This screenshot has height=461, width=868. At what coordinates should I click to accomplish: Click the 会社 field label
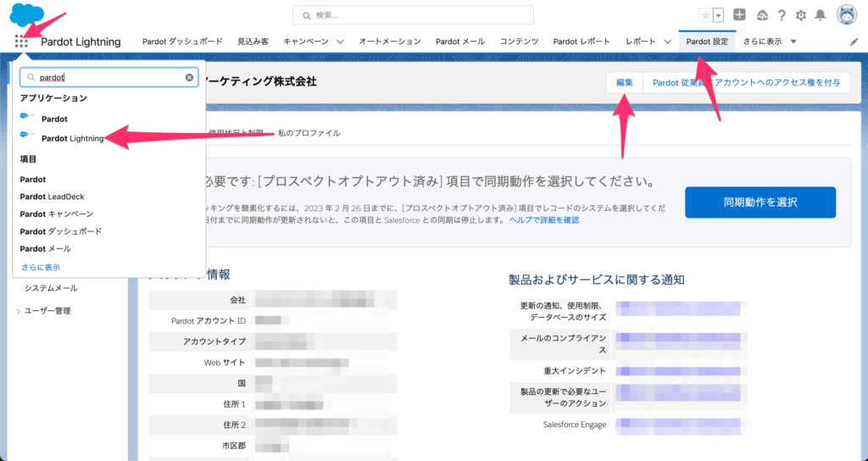tap(238, 299)
